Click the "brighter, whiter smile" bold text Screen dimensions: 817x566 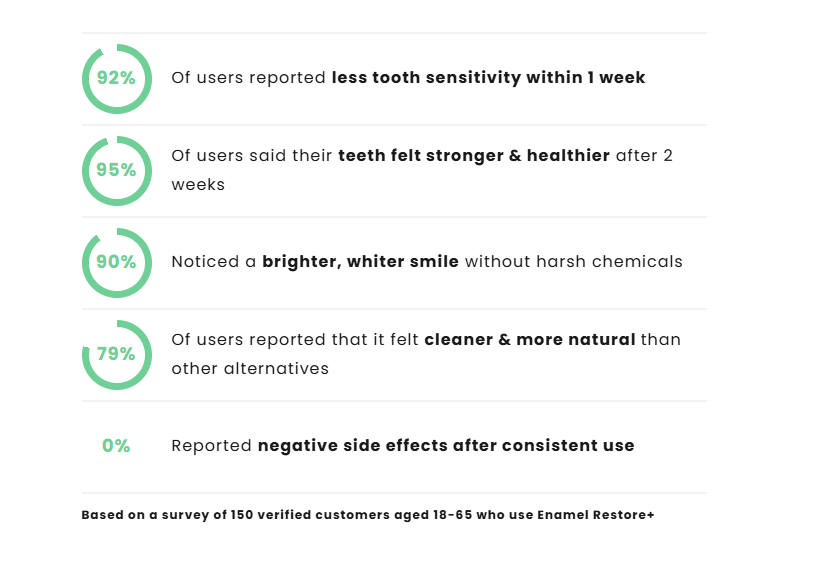pos(360,262)
